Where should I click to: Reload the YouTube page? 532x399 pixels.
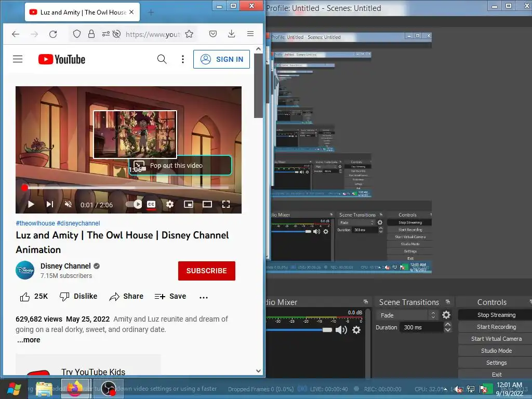coord(53,34)
